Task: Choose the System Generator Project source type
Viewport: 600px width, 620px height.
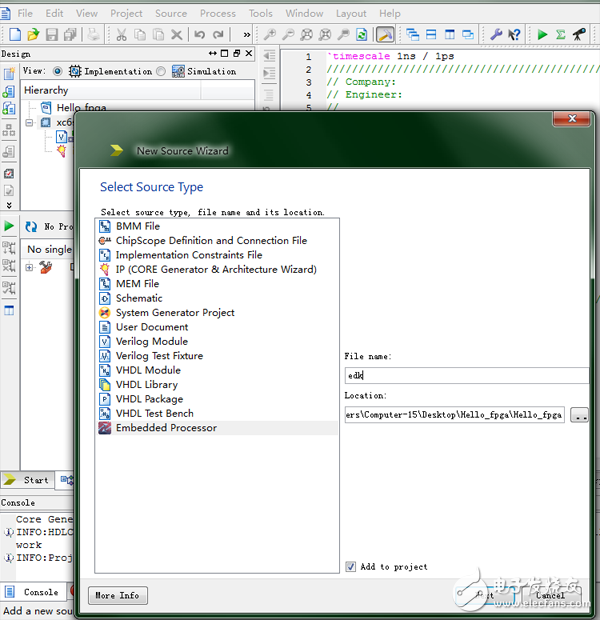Action: (x=174, y=313)
